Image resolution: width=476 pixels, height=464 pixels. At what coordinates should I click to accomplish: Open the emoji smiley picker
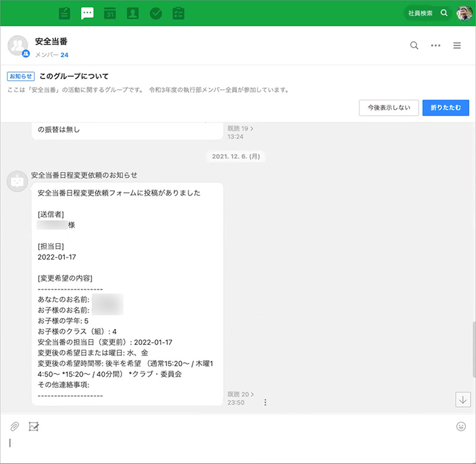(461, 426)
